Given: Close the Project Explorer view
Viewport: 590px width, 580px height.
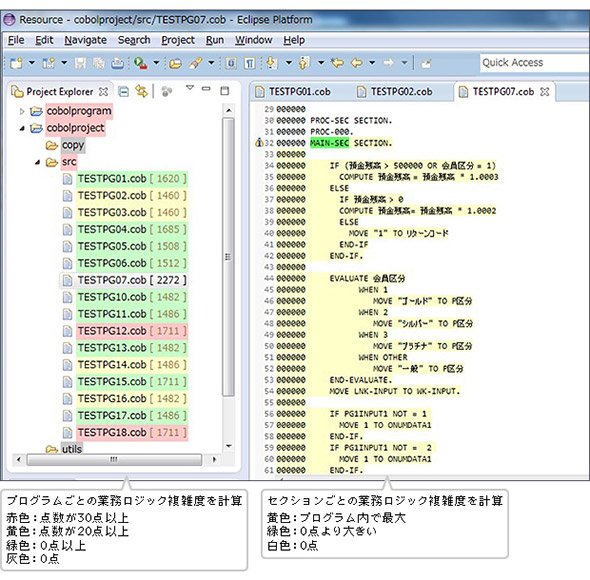Looking at the screenshot, I should (x=103, y=92).
